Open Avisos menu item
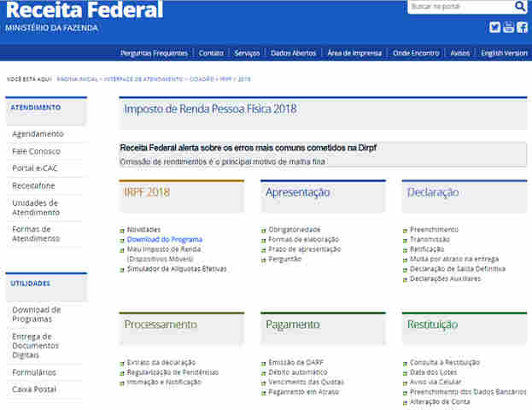532x410 pixels. point(460,53)
